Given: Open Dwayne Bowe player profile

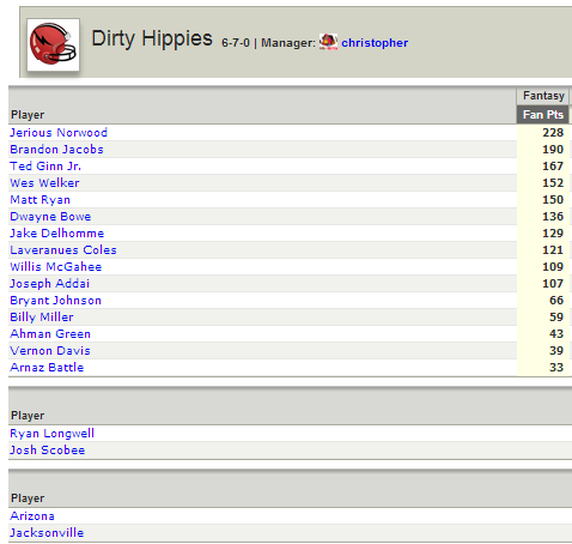Looking at the screenshot, I should click(x=50, y=216).
